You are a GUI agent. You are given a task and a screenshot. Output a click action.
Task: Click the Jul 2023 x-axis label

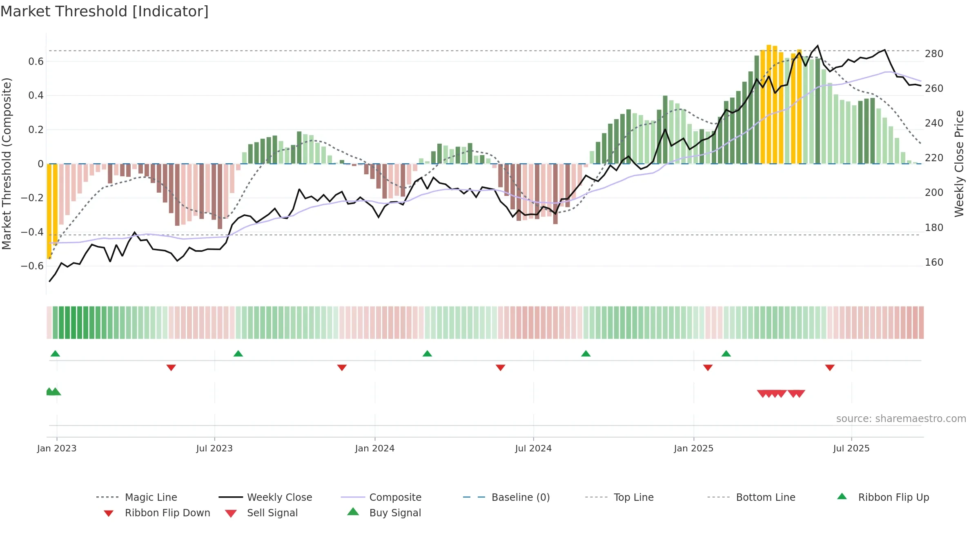click(214, 449)
